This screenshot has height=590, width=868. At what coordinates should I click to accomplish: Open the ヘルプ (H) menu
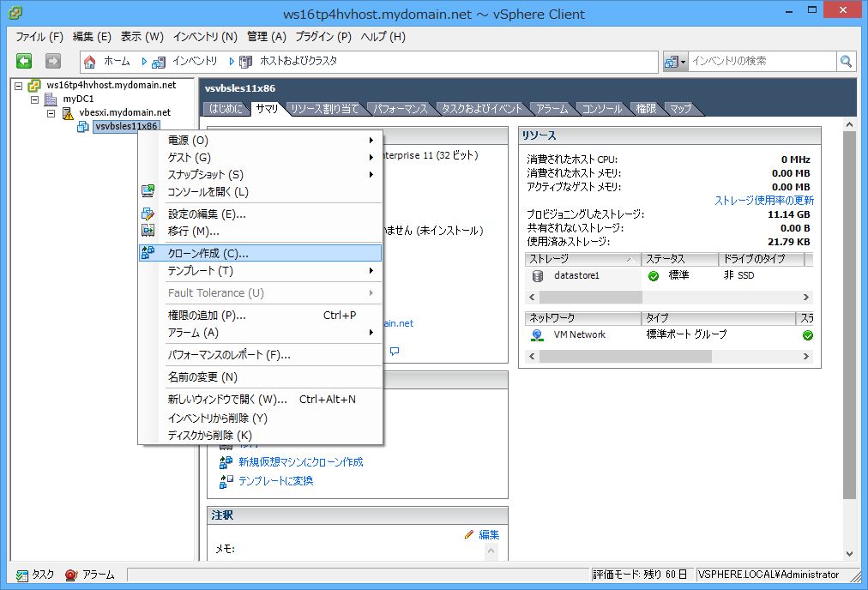[383, 37]
